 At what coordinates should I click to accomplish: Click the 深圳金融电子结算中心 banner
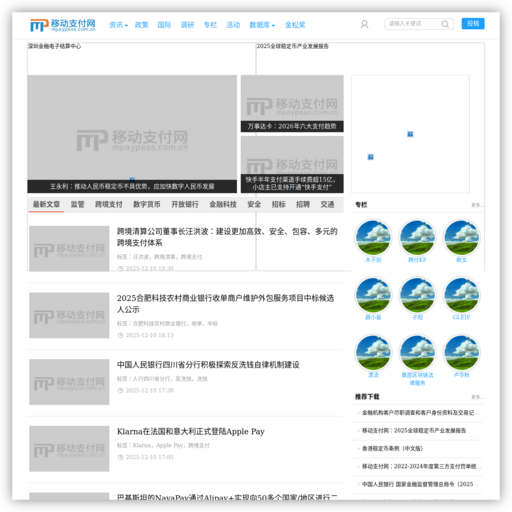[54, 46]
